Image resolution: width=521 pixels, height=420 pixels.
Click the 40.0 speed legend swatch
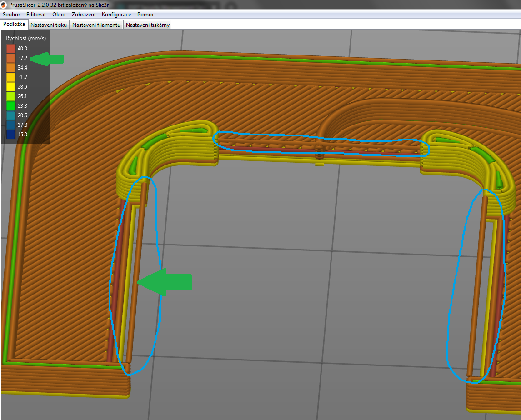[x=11, y=49]
